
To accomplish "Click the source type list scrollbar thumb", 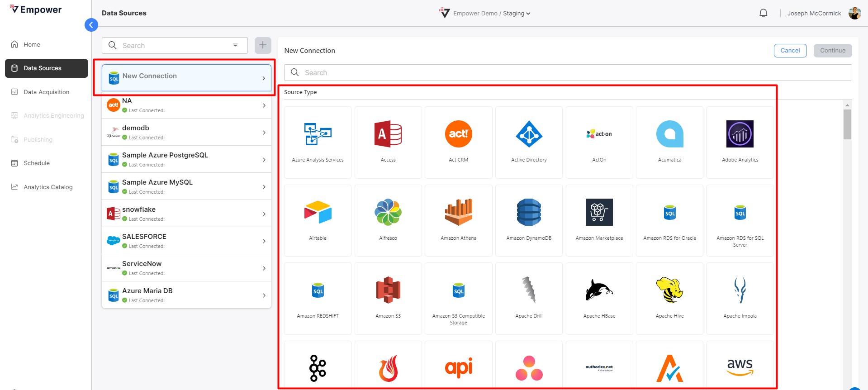I will (847, 124).
